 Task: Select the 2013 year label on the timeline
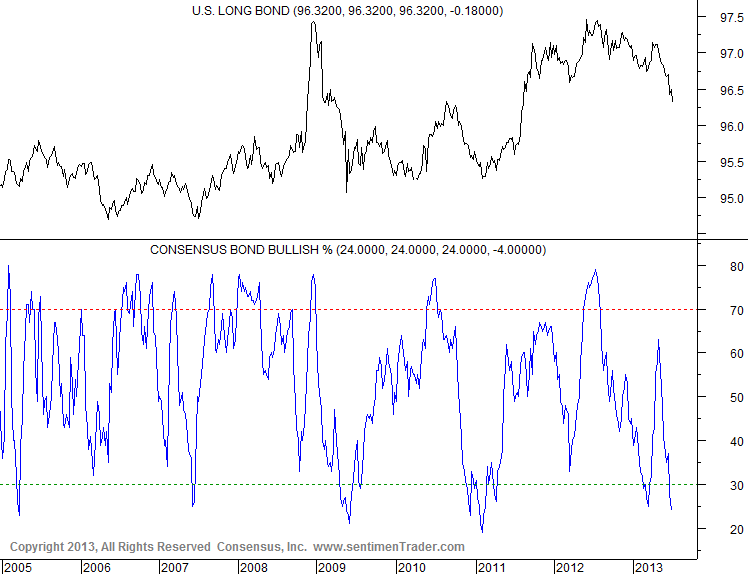(x=647, y=567)
